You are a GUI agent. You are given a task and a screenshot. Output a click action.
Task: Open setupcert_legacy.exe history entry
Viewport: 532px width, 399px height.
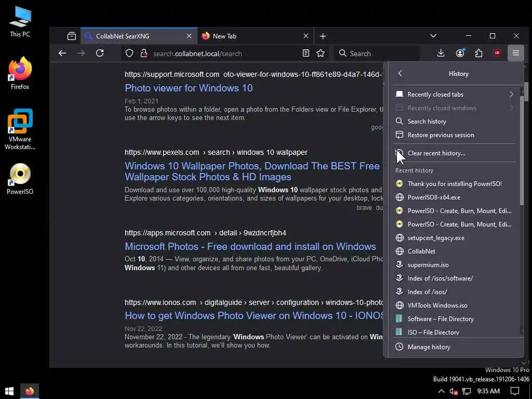(x=455, y=238)
